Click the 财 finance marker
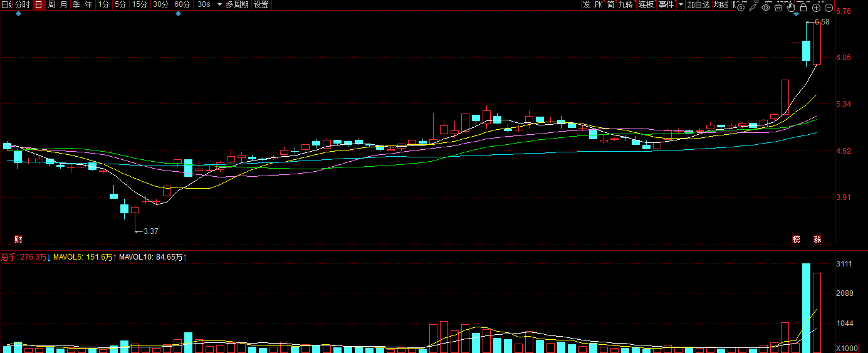Screen dimensions: 868x353 pyautogui.click(x=18, y=239)
